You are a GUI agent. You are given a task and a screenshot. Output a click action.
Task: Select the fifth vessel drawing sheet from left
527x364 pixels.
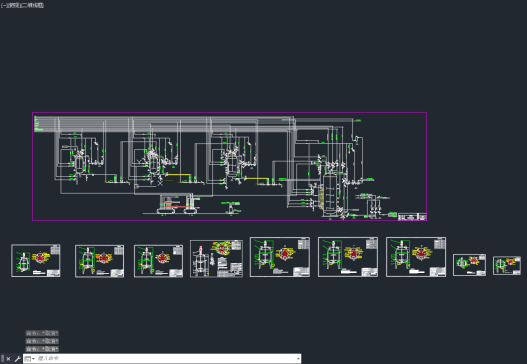(x=280, y=257)
